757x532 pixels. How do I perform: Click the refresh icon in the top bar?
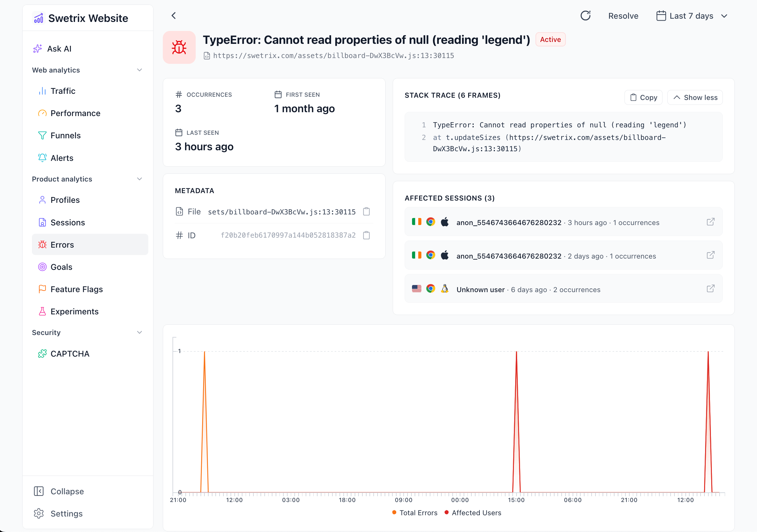(585, 15)
